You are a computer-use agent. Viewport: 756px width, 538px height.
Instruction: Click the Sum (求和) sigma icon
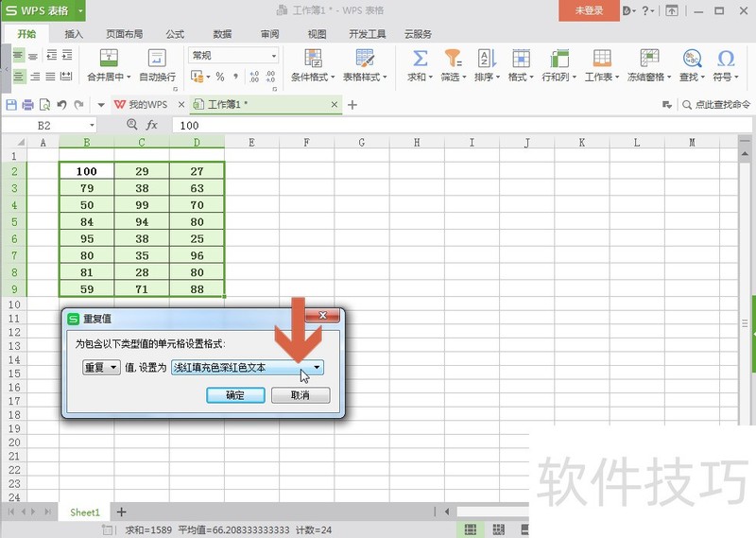coord(420,59)
